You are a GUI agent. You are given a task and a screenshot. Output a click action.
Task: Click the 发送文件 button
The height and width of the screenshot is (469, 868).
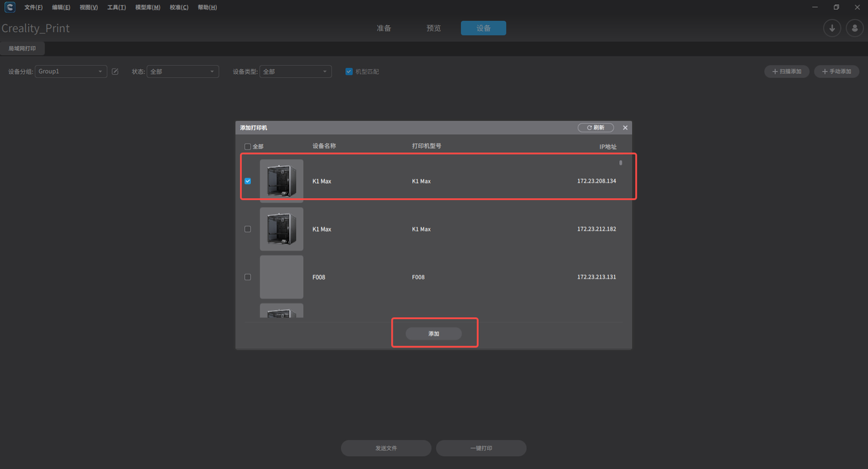coord(386,448)
